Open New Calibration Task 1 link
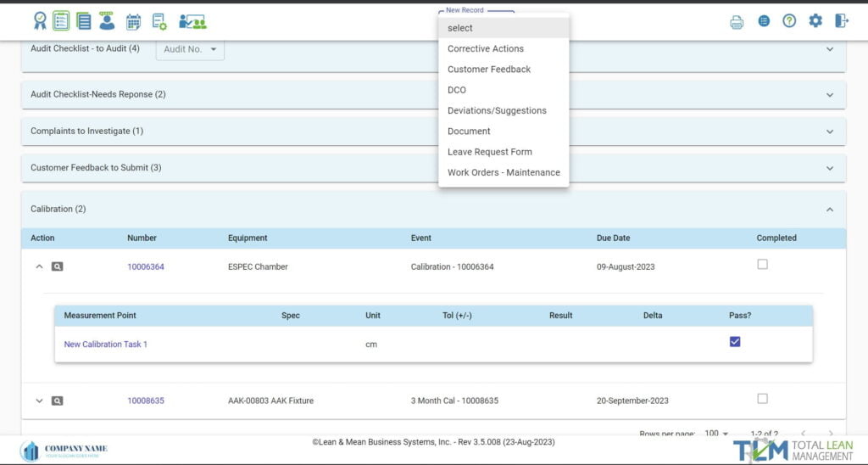The height and width of the screenshot is (465, 868). (106, 345)
